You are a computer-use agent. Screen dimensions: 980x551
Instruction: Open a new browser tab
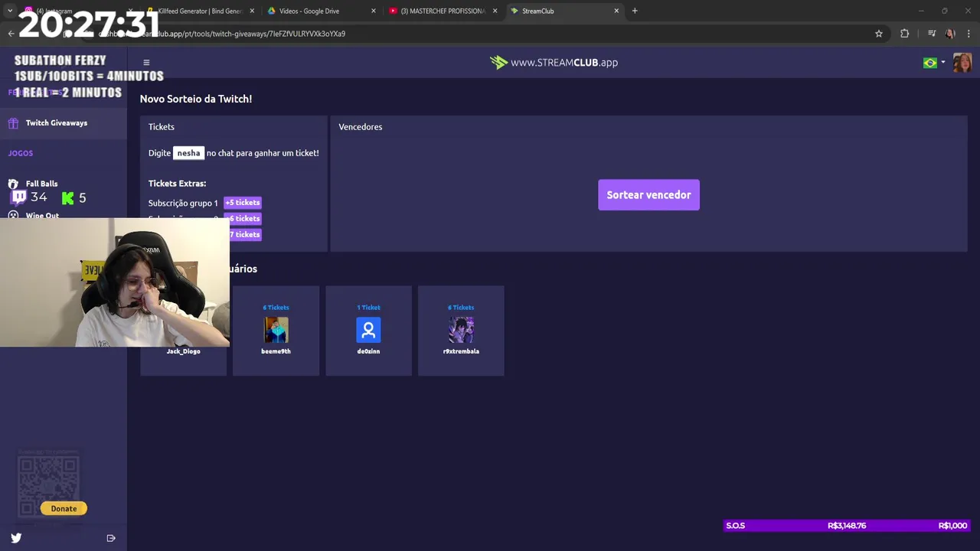coord(635,11)
